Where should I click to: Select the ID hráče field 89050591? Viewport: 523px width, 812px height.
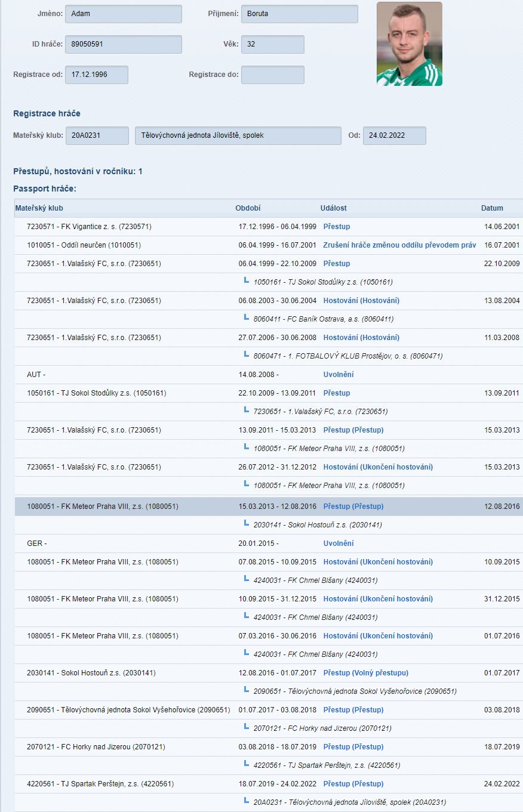pyautogui.click(x=124, y=44)
